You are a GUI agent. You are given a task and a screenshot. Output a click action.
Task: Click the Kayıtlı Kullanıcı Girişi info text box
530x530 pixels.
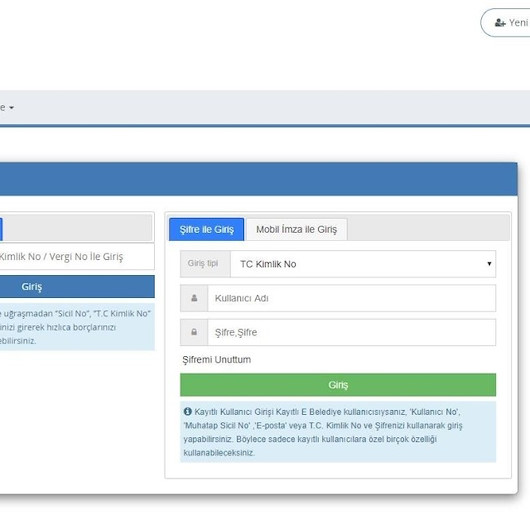click(338, 432)
